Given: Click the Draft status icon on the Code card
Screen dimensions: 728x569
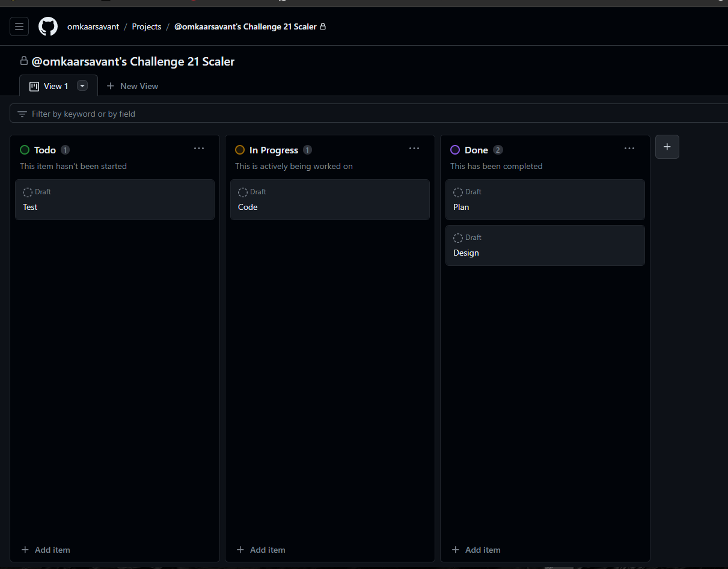Looking at the screenshot, I should pyautogui.click(x=243, y=192).
